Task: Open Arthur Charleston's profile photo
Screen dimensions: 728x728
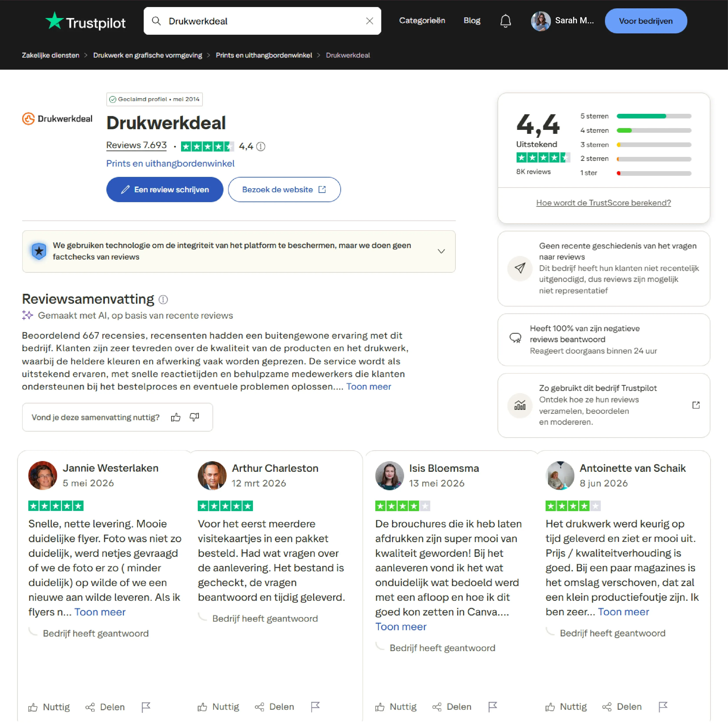Action: pos(212,476)
